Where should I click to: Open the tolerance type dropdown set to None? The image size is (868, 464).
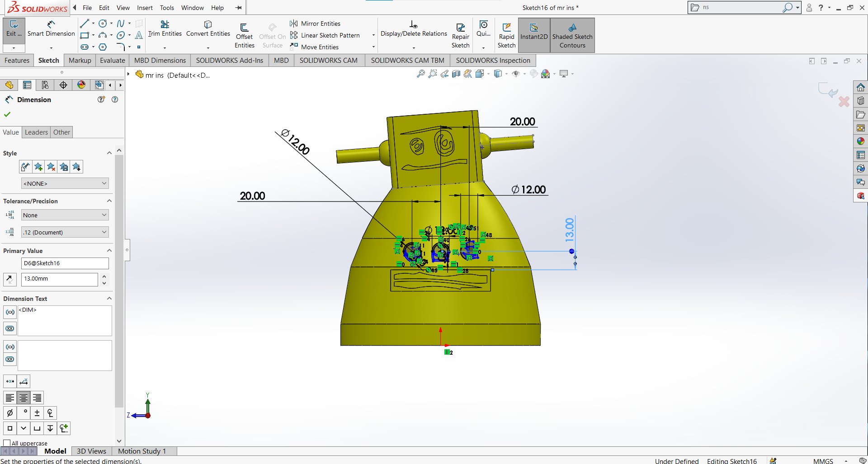click(x=64, y=215)
